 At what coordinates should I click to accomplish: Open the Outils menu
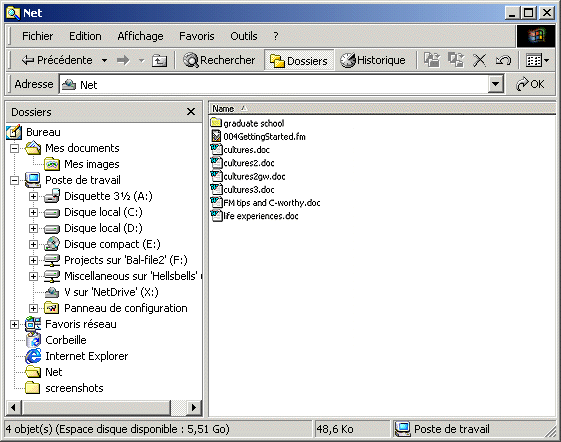tap(244, 36)
